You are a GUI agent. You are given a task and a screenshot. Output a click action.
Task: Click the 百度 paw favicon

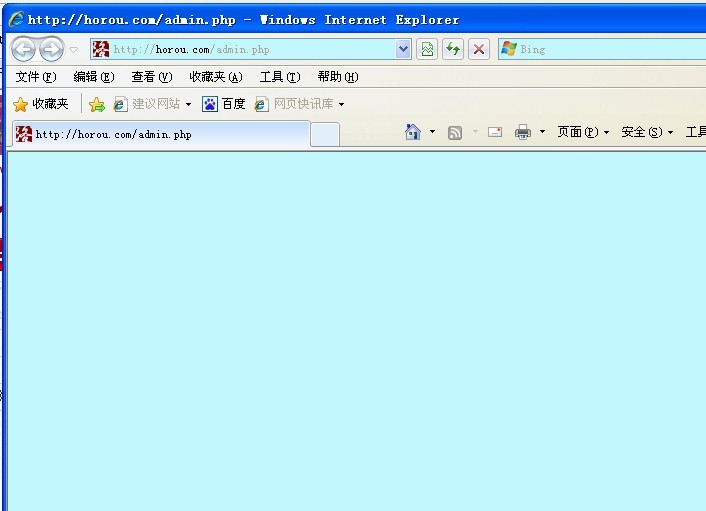point(210,104)
